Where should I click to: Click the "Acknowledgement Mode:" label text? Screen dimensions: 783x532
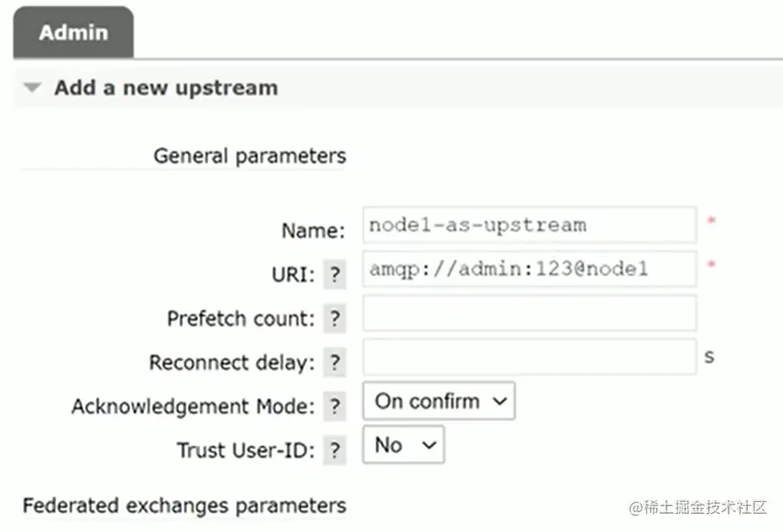coord(193,406)
